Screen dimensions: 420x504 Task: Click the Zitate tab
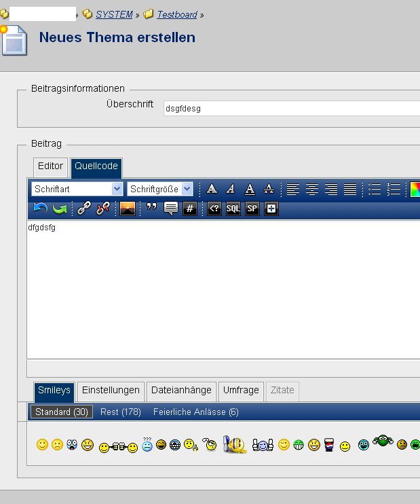point(282,391)
